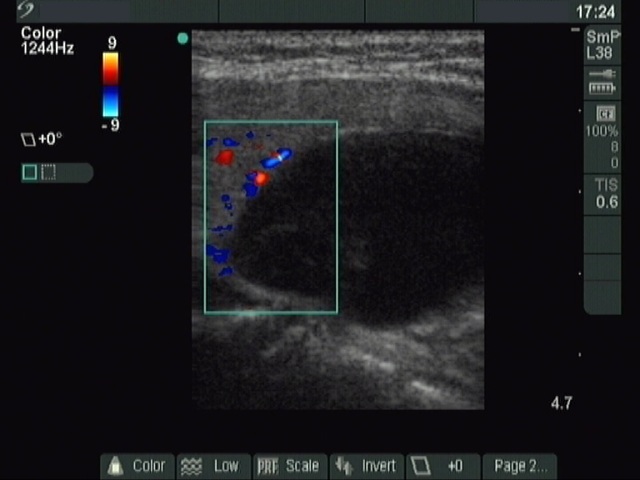640x480 pixels.
Task: Open the SmP L38 transducer setting
Action: click(x=603, y=44)
